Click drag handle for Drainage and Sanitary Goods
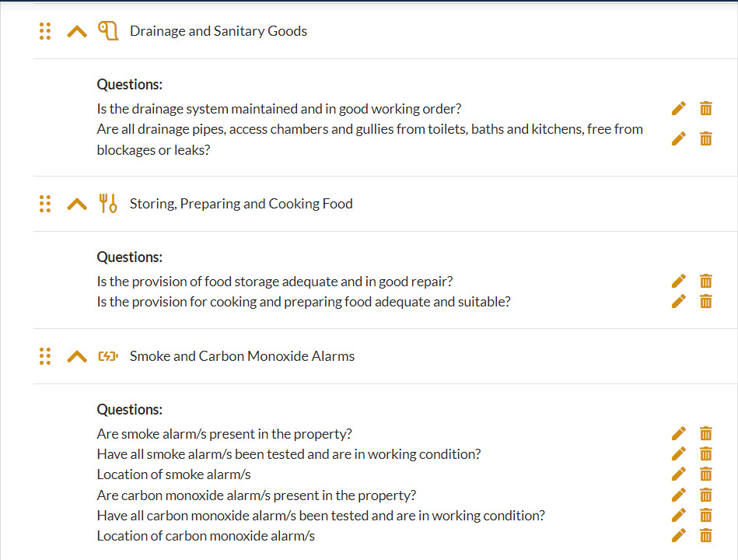 pos(44,31)
